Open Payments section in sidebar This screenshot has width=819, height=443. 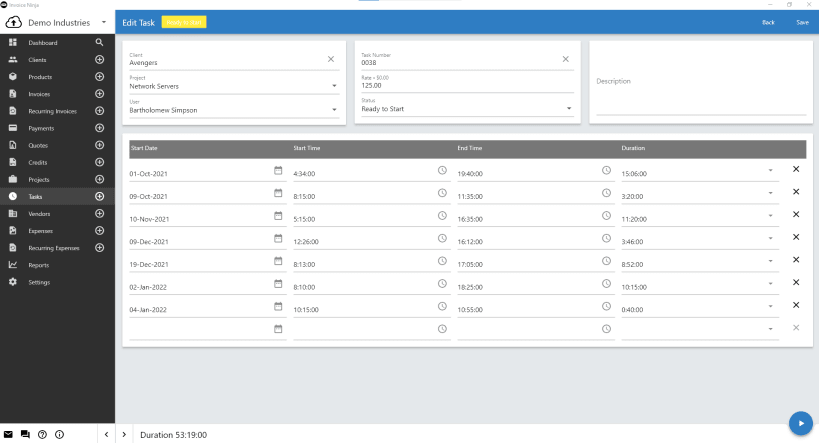point(41,129)
